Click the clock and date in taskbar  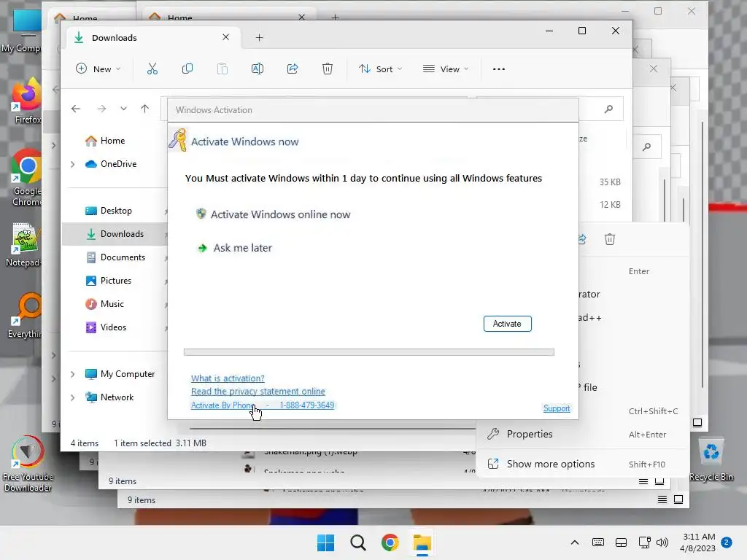click(698, 542)
